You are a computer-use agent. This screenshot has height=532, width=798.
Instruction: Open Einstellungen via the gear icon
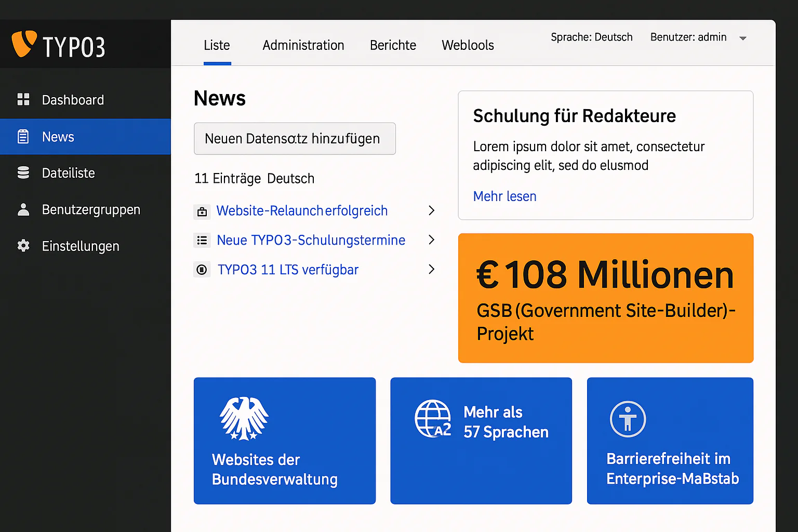tap(23, 246)
